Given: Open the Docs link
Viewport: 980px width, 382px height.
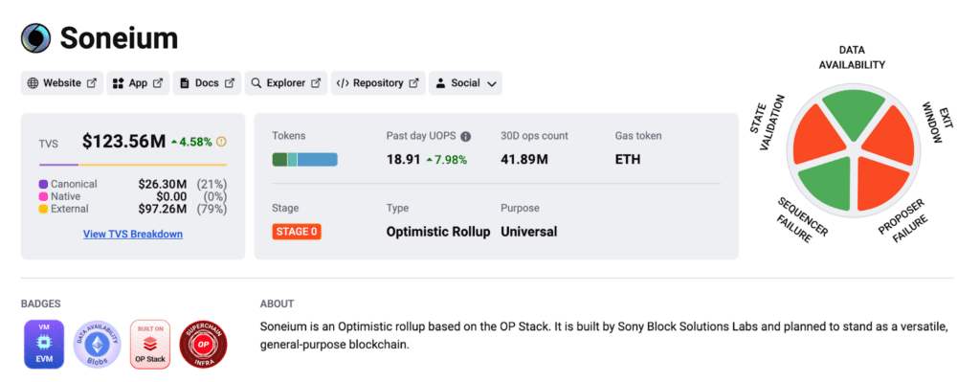Looking at the screenshot, I should click(x=207, y=83).
